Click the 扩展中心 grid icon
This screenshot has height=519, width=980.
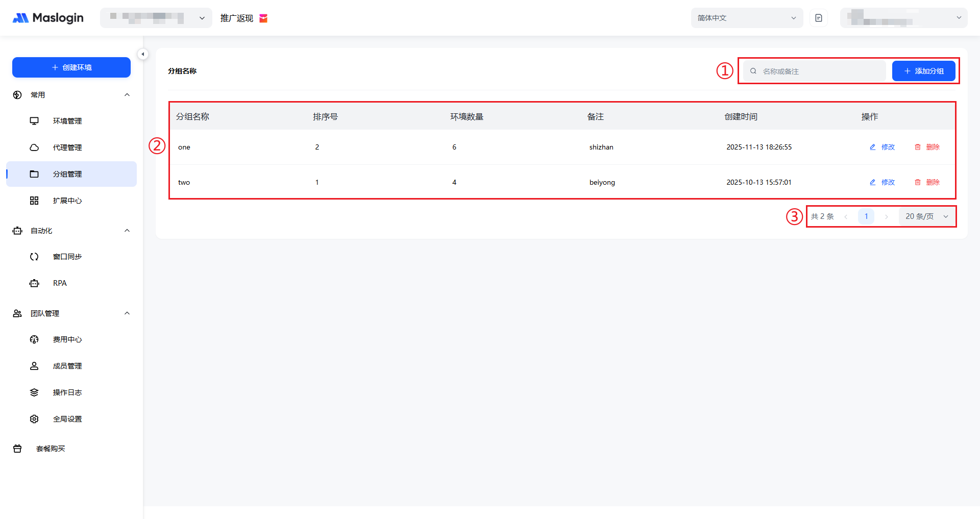coord(34,201)
